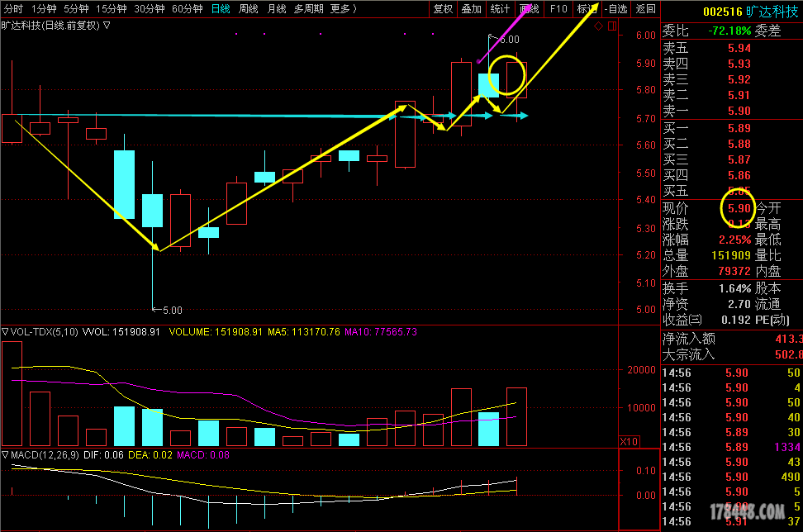Select the 30分钟 period tab
This screenshot has width=803, height=532.
(x=149, y=9)
